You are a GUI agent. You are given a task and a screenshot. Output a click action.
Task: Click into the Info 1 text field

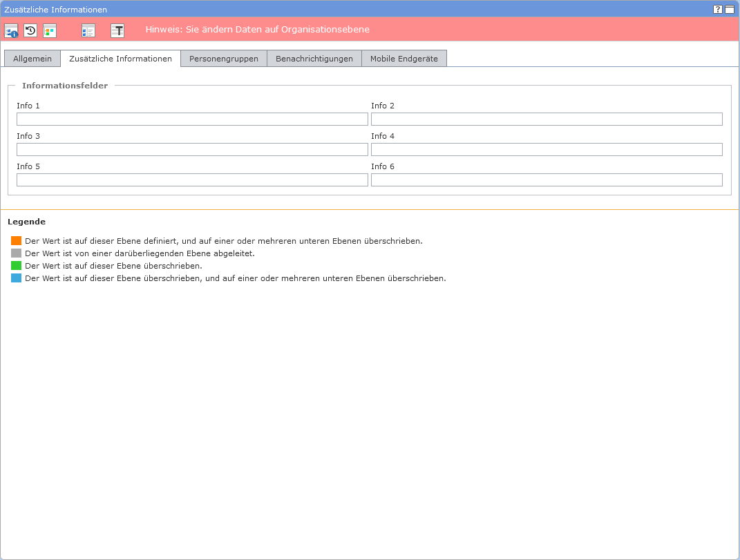(192, 119)
